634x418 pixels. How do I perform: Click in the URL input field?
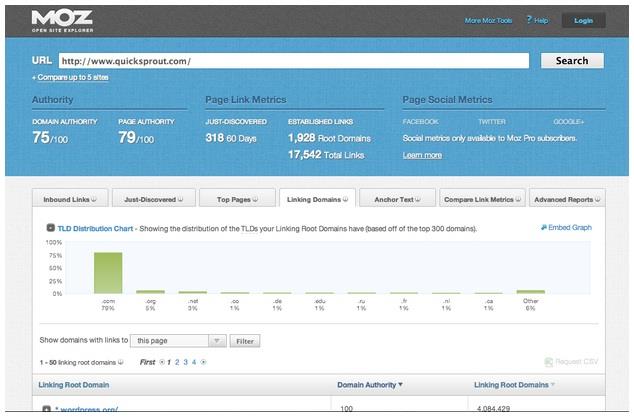[294, 61]
